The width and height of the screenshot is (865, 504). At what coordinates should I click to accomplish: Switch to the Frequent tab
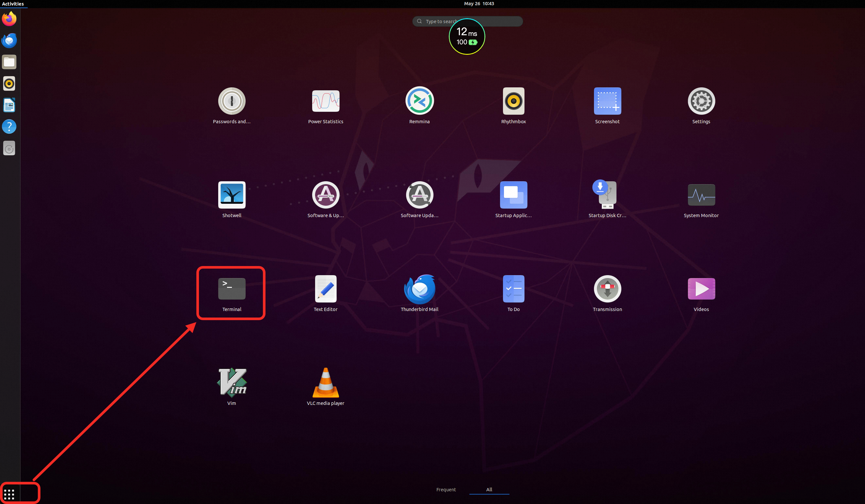446,489
